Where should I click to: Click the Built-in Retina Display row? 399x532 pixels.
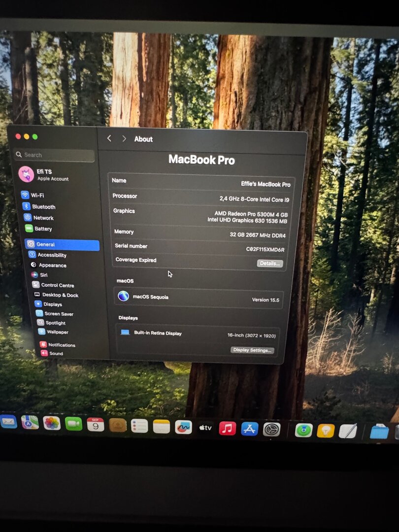[x=198, y=334]
